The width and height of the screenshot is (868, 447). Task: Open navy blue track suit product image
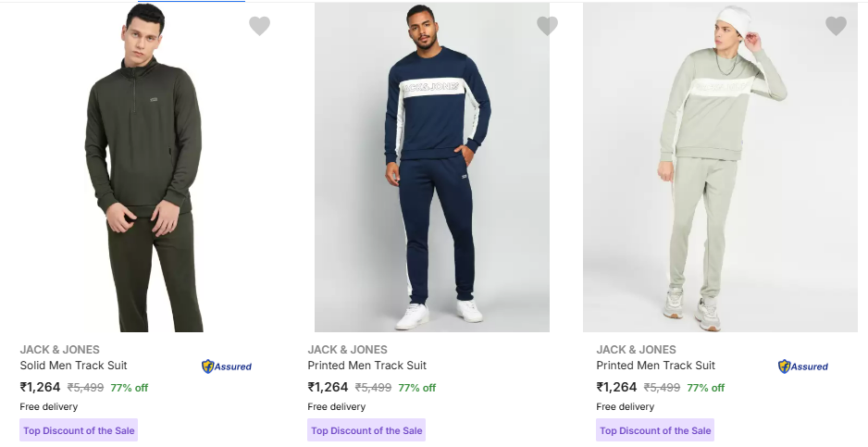tap(432, 168)
